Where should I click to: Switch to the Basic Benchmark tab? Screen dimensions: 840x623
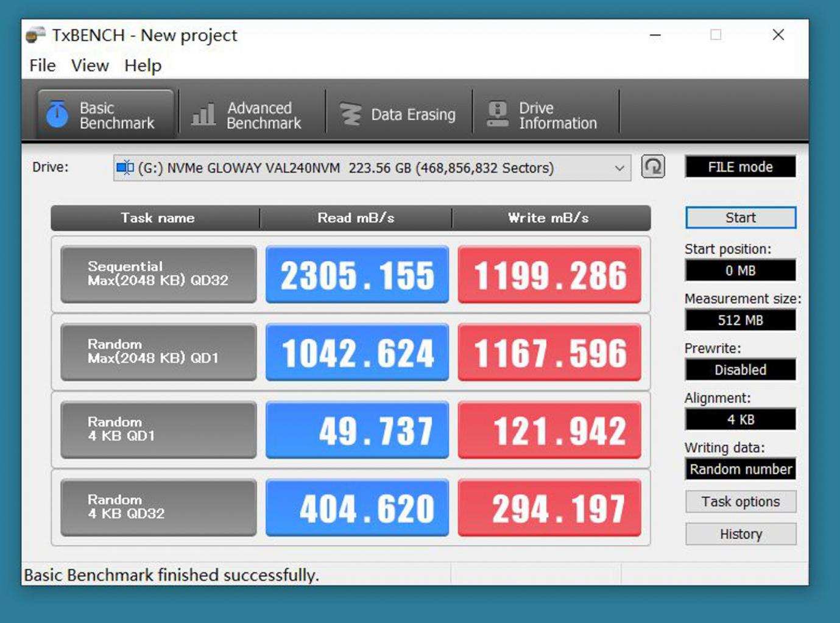pyautogui.click(x=106, y=114)
